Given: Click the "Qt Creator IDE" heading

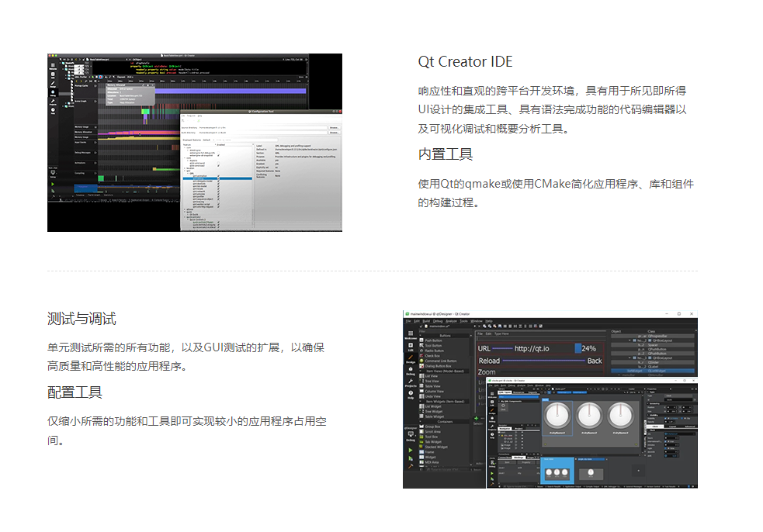Looking at the screenshot, I should (x=465, y=62).
